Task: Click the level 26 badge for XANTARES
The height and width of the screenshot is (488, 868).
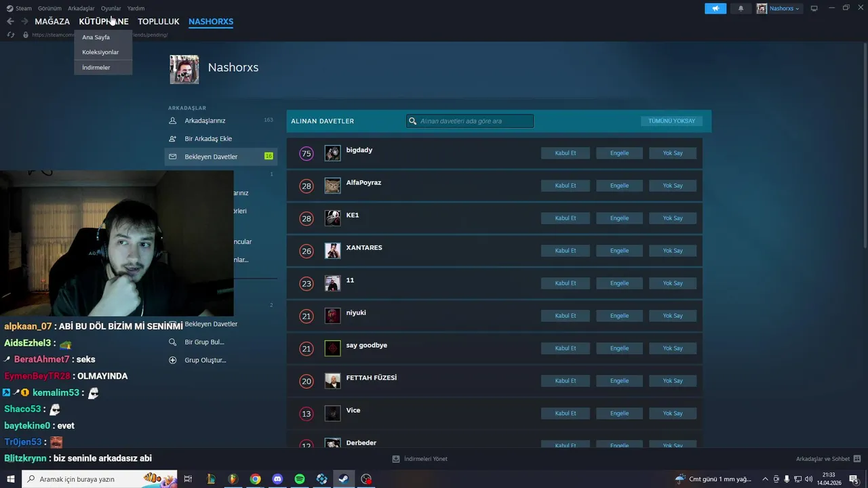Action: tap(307, 251)
